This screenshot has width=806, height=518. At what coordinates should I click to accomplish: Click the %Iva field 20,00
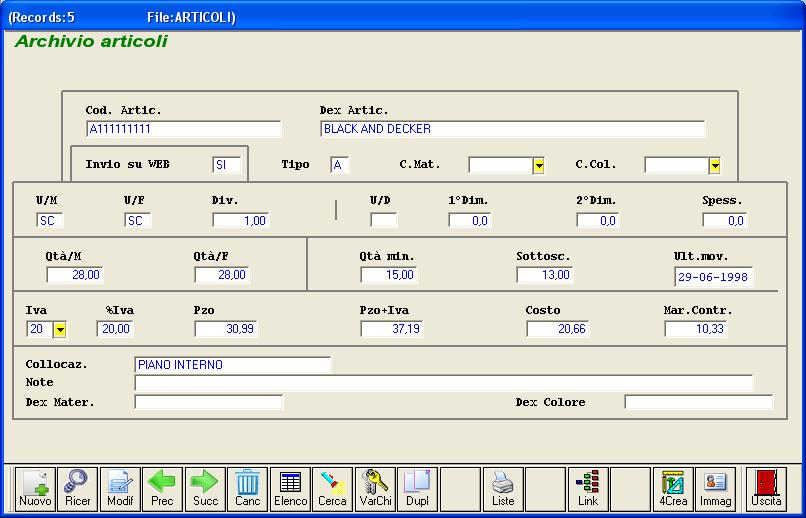click(x=115, y=329)
